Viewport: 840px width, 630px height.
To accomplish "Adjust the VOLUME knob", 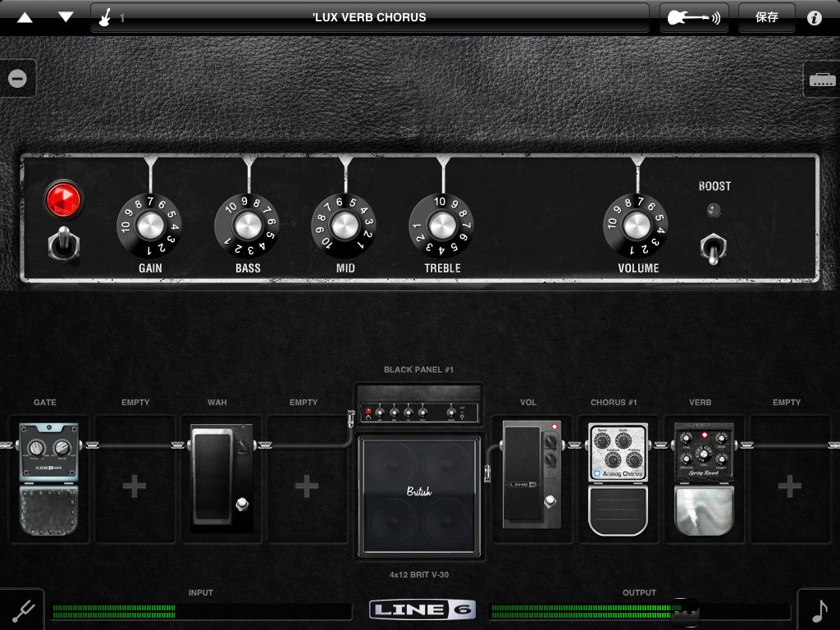I will [x=636, y=226].
